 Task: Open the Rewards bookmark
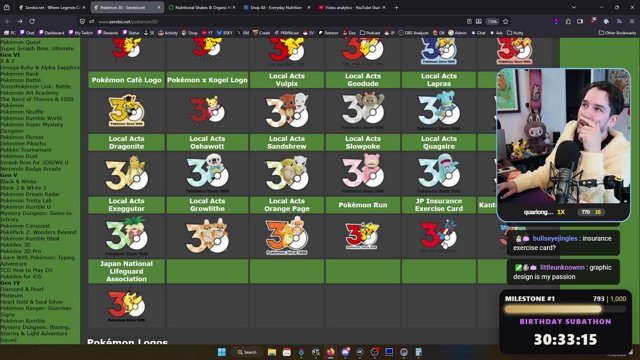(x=107, y=33)
